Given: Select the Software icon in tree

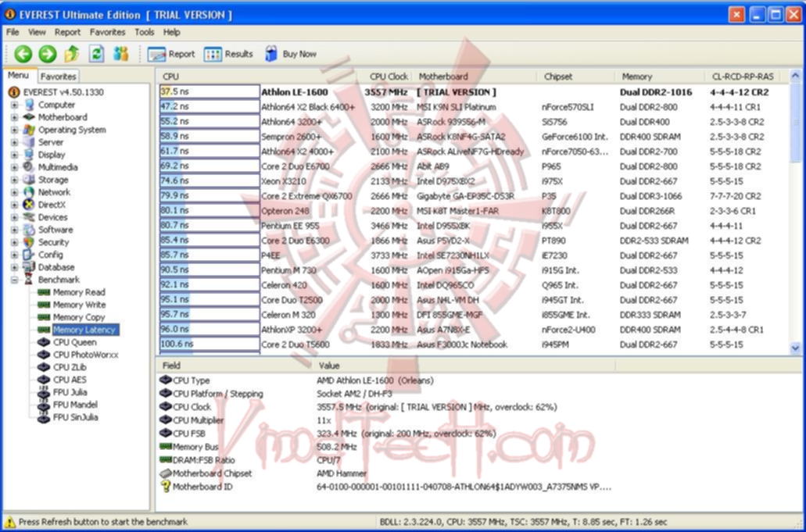Looking at the screenshot, I should click(29, 230).
